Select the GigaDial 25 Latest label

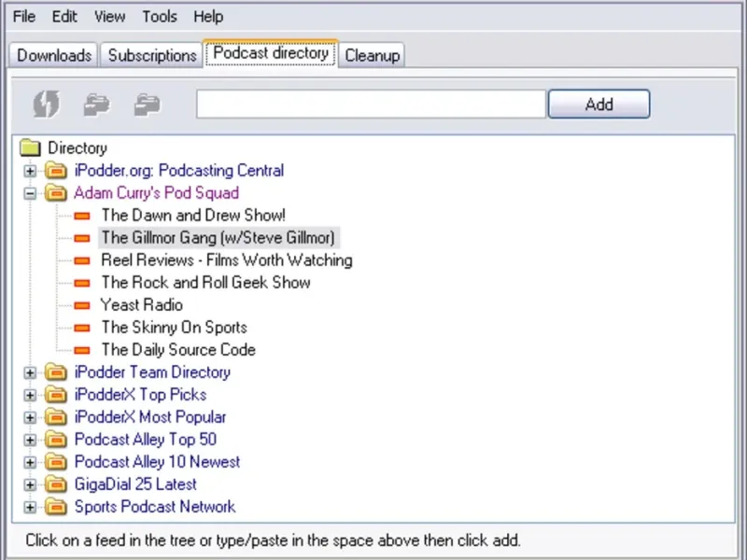pos(135,483)
